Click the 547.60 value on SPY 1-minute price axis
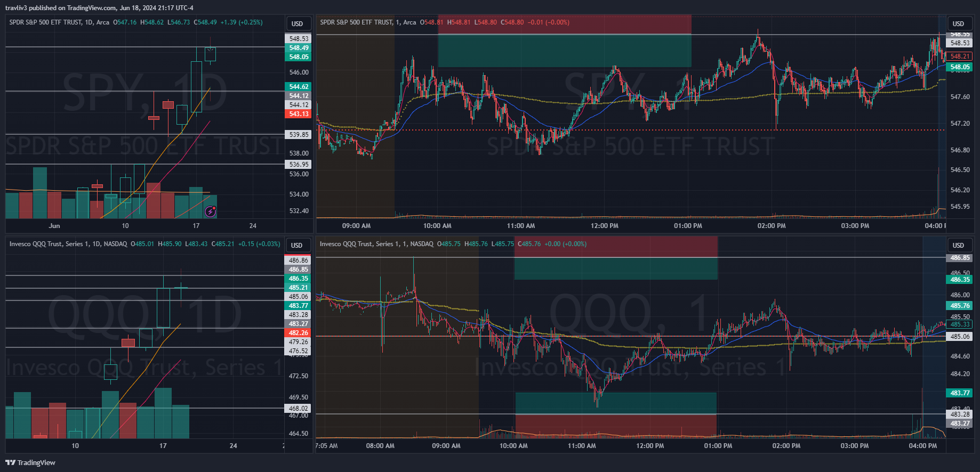 (960, 97)
